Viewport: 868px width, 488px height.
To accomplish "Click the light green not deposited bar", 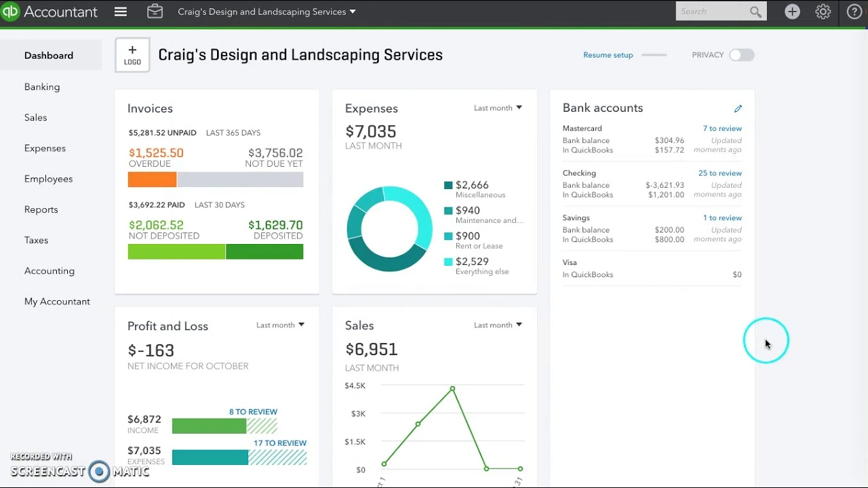I will 177,251.
